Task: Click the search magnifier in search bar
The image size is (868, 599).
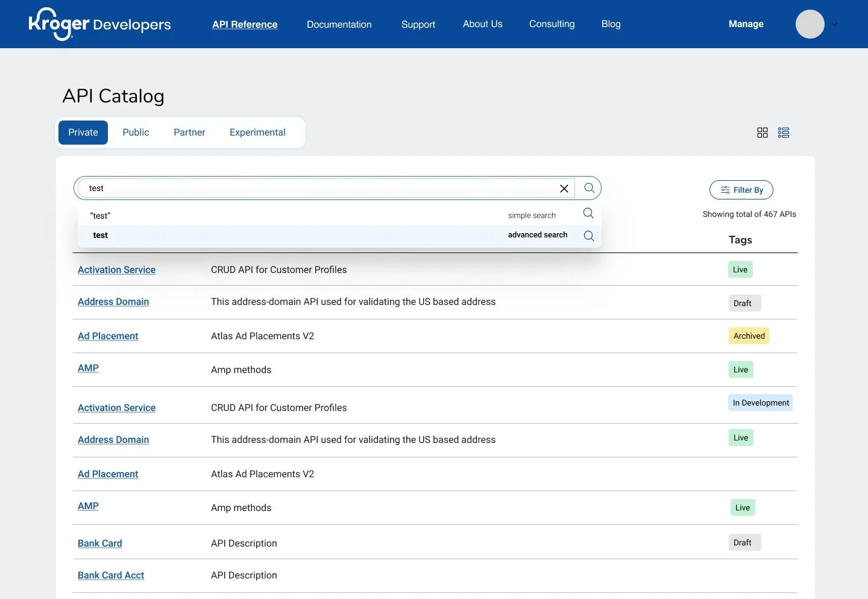Action: pyautogui.click(x=589, y=188)
